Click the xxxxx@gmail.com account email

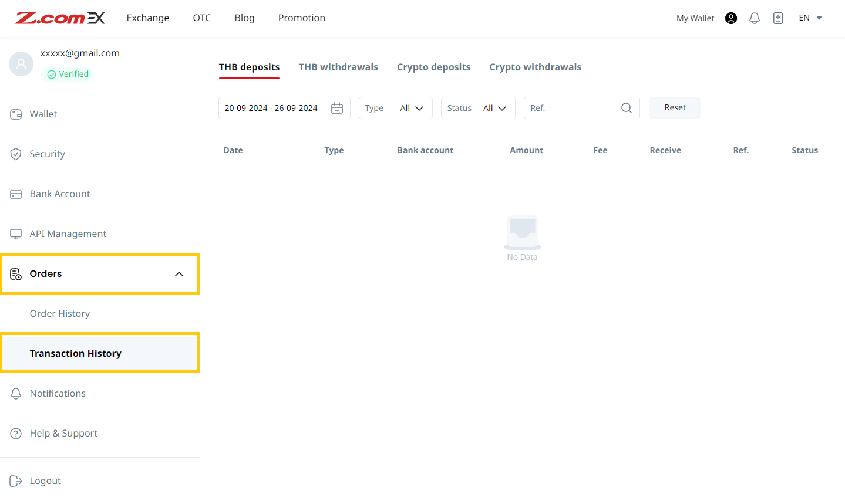pos(80,53)
